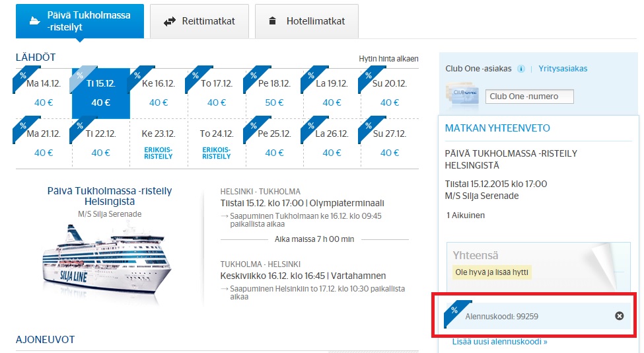The image size is (644, 353).
Task: Click discount percent badge on Ti 15.12.
Action: (80, 77)
